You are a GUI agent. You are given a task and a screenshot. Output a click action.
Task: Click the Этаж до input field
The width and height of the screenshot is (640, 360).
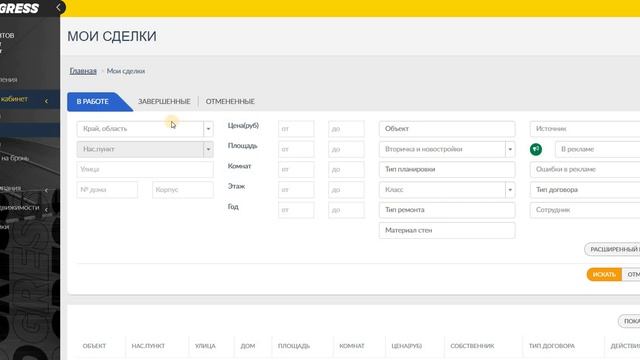click(x=346, y=190)
